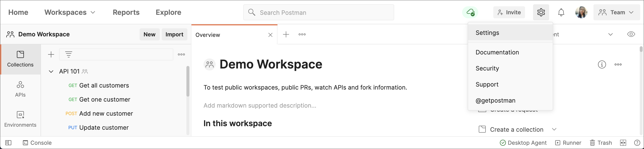Screen dimensions: 644x149
Task: Open the Environments sidebar tab
Action: 20,119
